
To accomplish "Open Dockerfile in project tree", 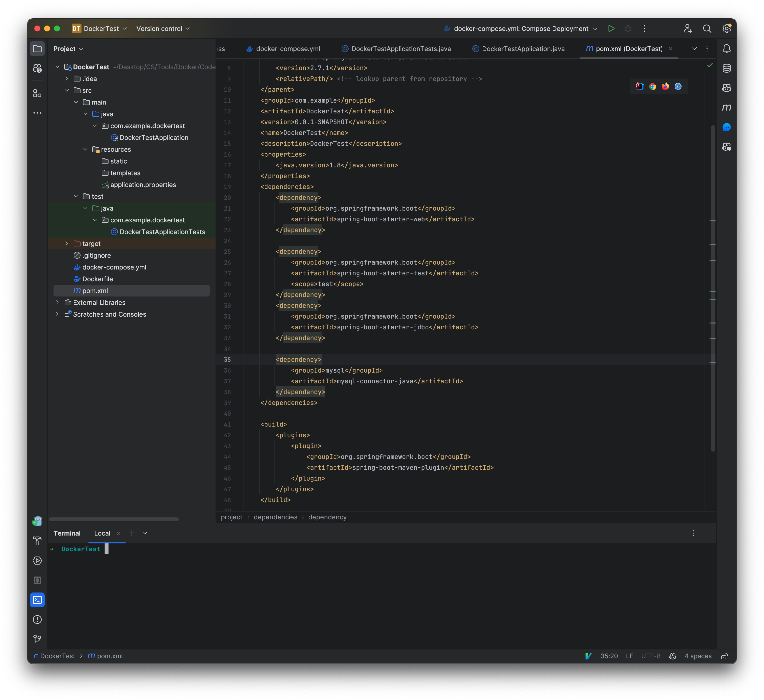I will click(x=97, y=279).
